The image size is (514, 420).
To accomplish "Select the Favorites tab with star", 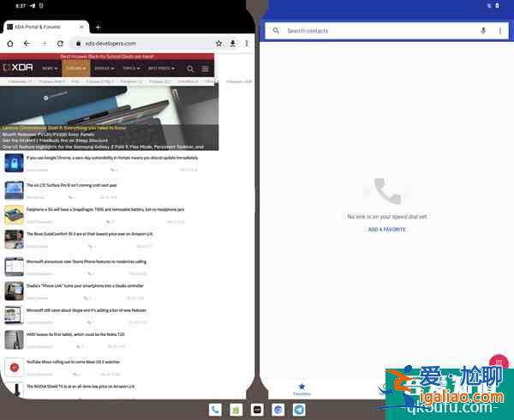I will tap(302, 389).
